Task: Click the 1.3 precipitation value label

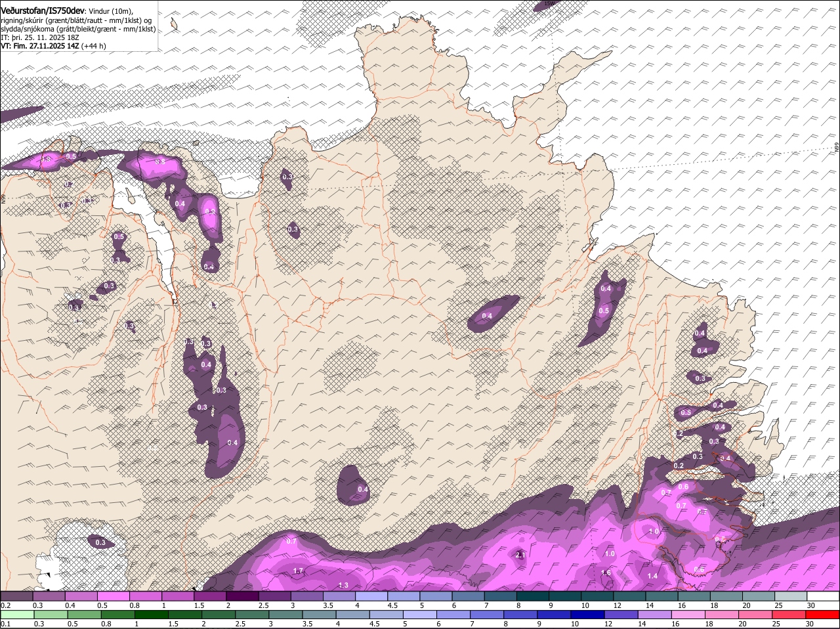Action: [343, 585]
